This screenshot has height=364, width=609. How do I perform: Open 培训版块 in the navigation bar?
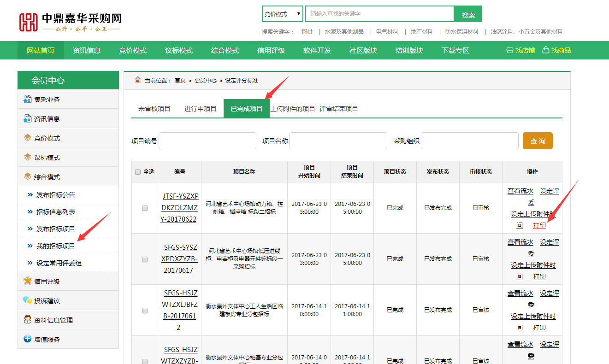[409, 50]
